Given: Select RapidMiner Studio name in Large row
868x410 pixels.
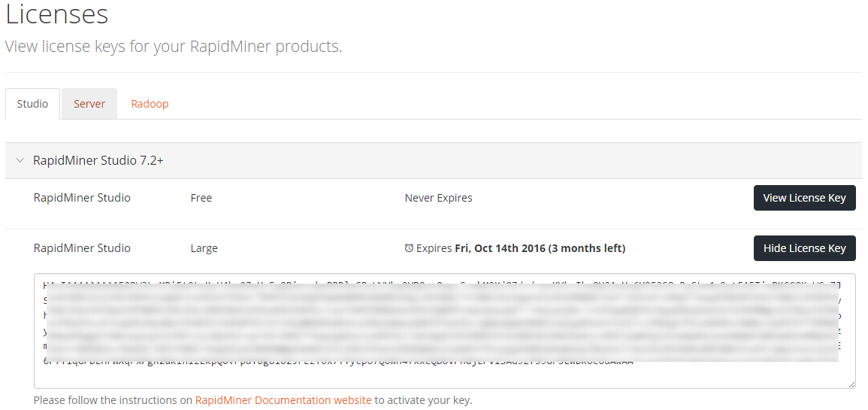Looking at the screenshot, I should 82,248.
